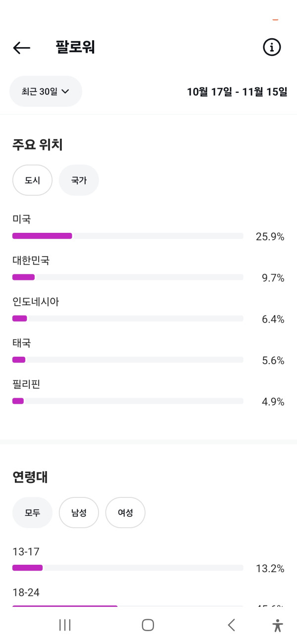Tap the 필리핀 country label
This screenshot has width=297, height=644.
26,384
